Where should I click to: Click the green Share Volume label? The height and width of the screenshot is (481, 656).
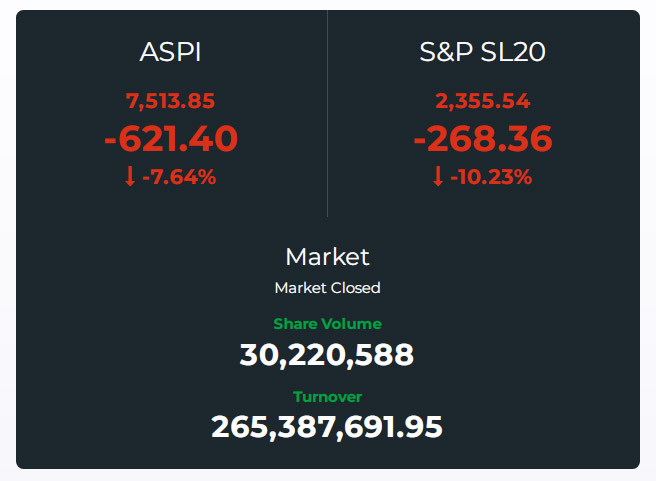pyautogui.click(x=328, y=324)
